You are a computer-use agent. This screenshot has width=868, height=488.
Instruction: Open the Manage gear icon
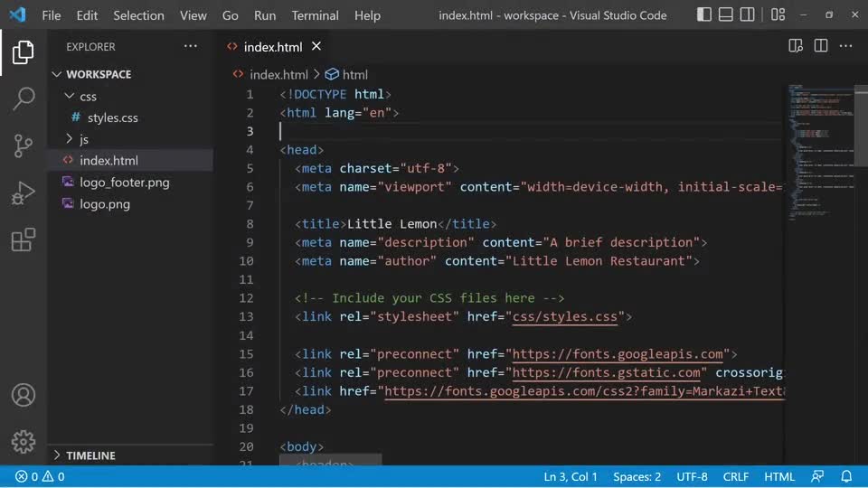click(24, 441)
